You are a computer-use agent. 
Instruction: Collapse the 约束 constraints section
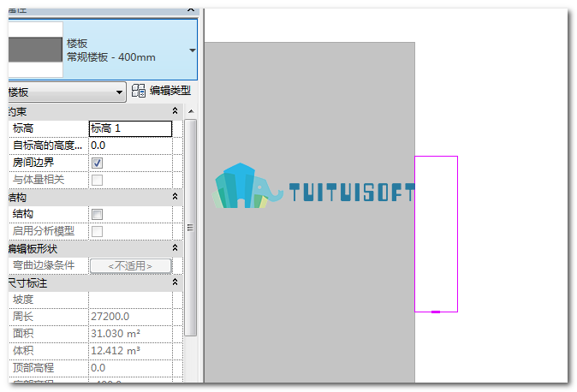coord(175,110)
